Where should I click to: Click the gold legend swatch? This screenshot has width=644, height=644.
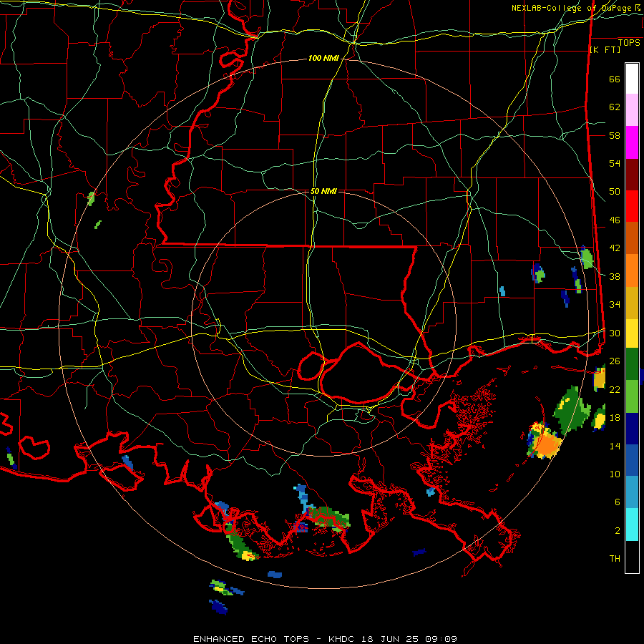(632, 303)
